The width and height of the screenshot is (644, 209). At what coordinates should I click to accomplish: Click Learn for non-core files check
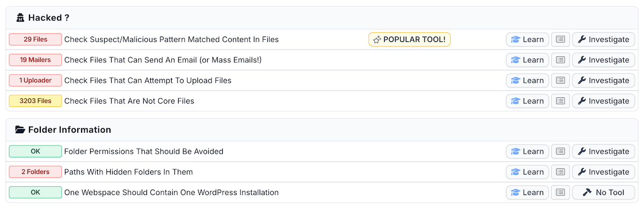pos(528,100)
